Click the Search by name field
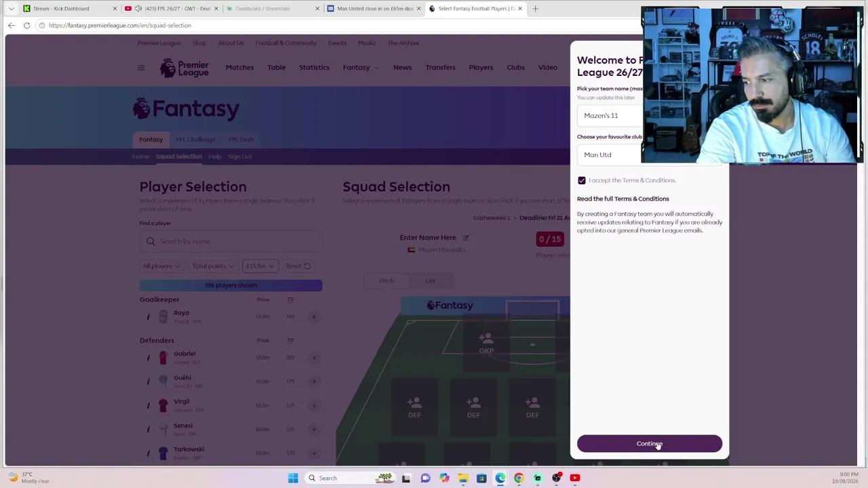Image resolution: width=868 pixels, height=488 pixels. click(x=231, y=242)
